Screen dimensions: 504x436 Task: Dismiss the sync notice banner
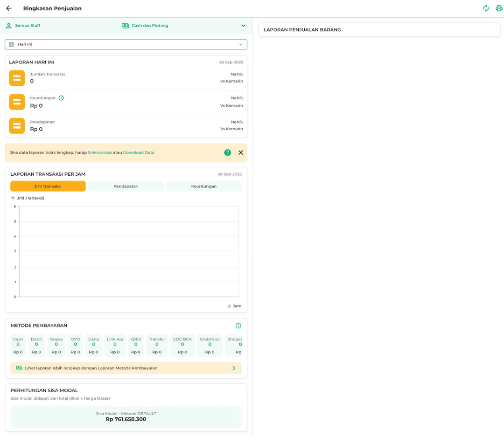coord(241,152)
